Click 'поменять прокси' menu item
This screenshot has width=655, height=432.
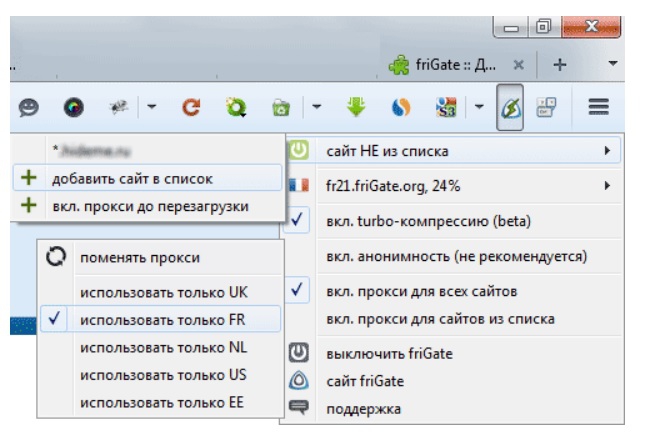(x=161, y=257)
